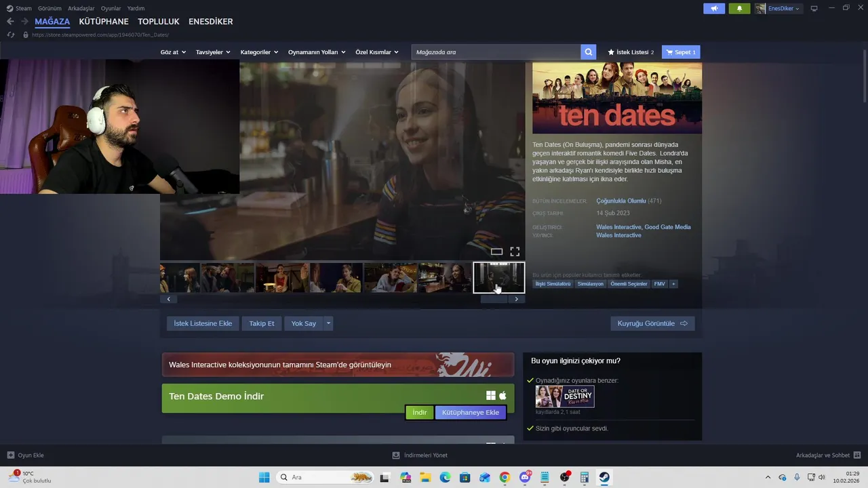
Task: Select the highlighted last screenshot thumbnail
Action: [499, 278]
